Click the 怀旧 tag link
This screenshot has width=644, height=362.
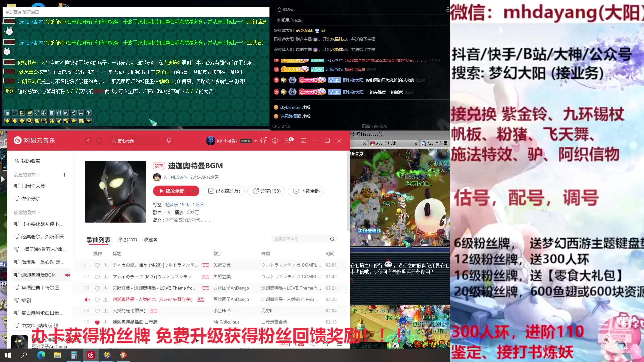coord(199,205)
